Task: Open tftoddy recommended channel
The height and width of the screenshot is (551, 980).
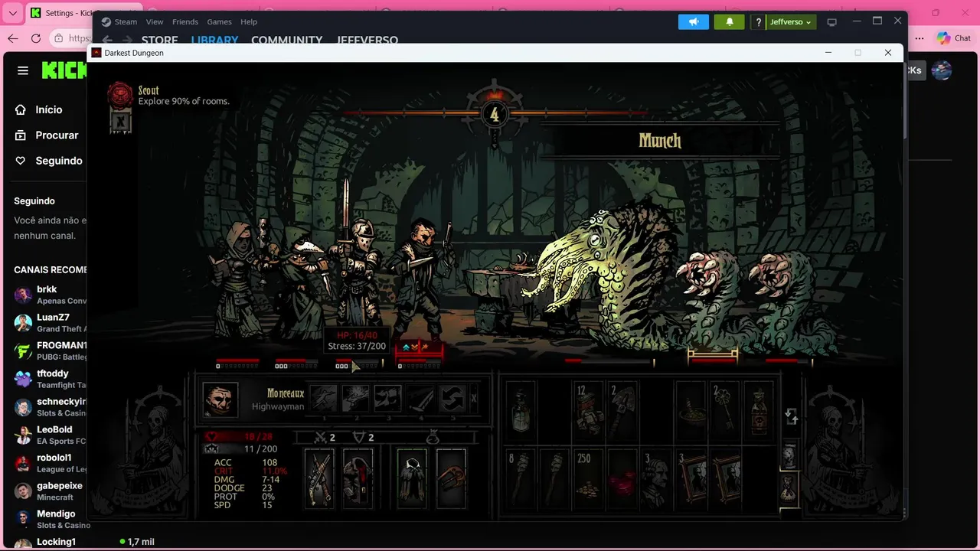Action: (50, 379)
